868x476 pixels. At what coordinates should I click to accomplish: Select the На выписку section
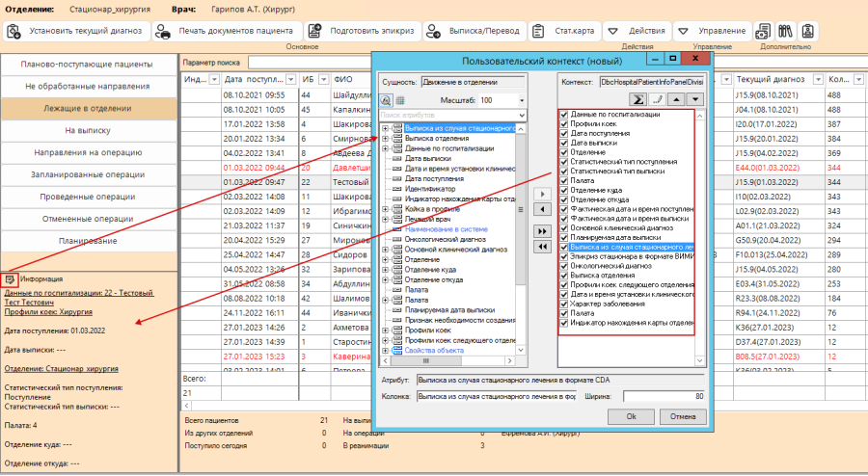coord(87,130)
